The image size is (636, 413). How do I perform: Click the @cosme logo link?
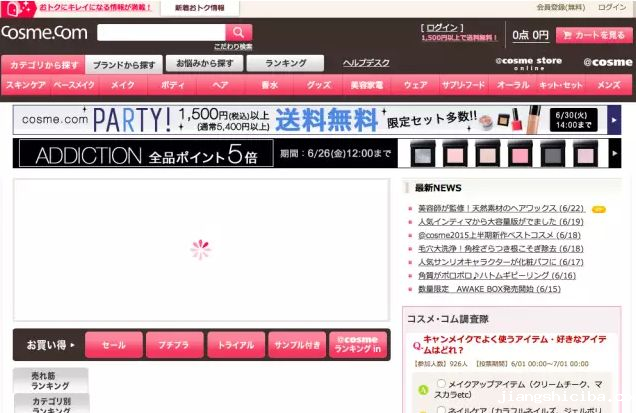(608, 62)
